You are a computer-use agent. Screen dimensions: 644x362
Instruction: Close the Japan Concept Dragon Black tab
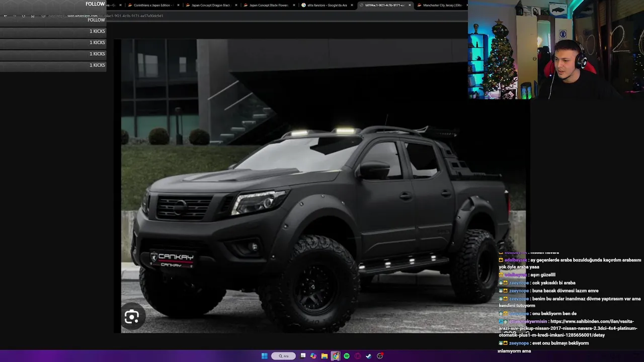tap(236, 5)
